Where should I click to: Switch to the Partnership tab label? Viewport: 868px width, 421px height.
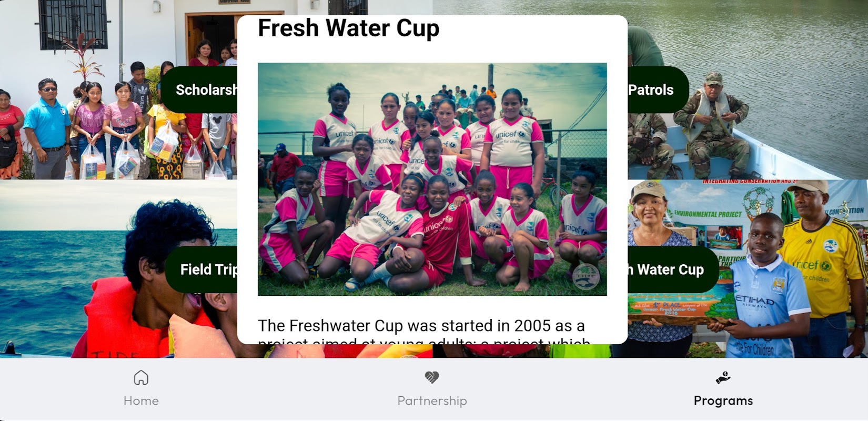[432, 401]
